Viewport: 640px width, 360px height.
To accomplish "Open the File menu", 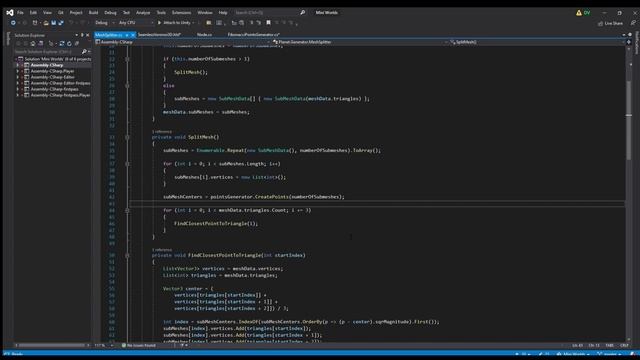I will coord(20,13).
